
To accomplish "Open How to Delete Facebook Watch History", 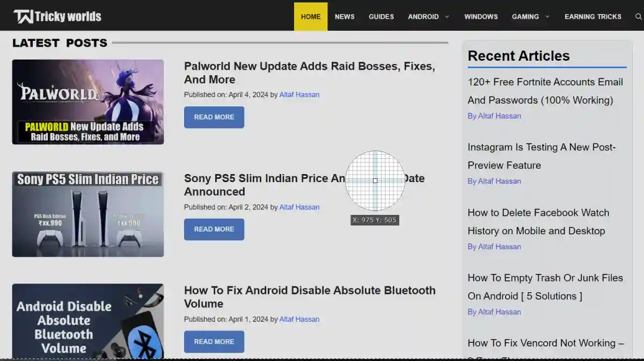I will [x=538, y=221].
